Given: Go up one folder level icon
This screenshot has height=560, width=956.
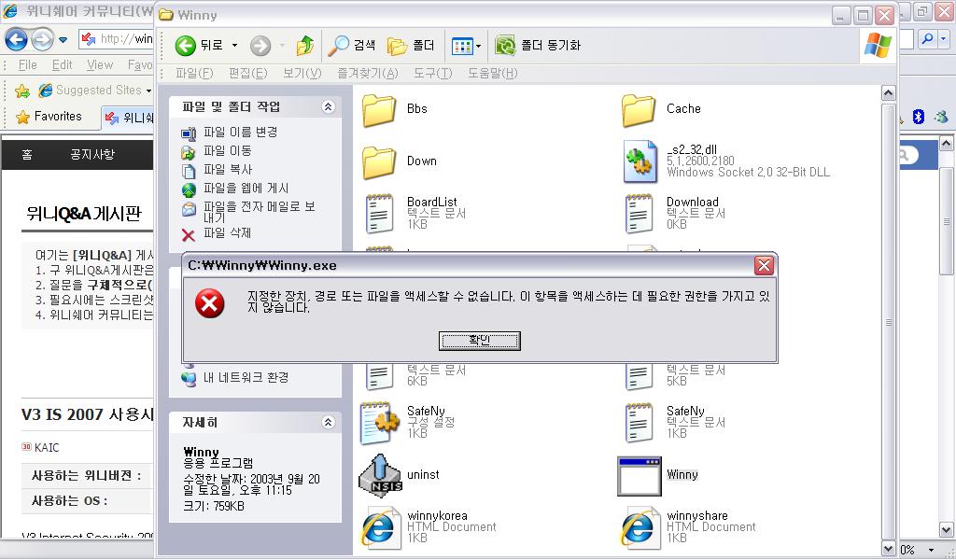Looking at the screenshot, I should tap(305, 45).
